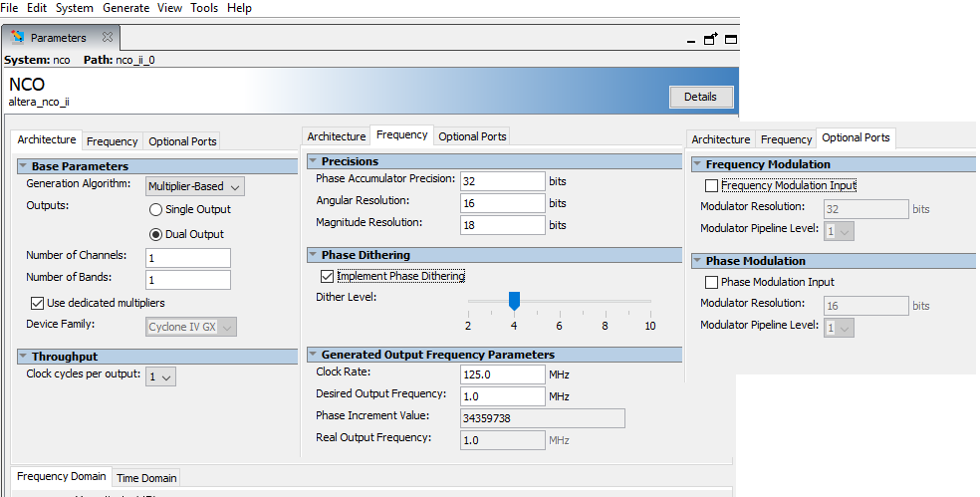Open Generation Algorithm dropdown
This screenshot has height=497, width=980.
click(195, 186)
